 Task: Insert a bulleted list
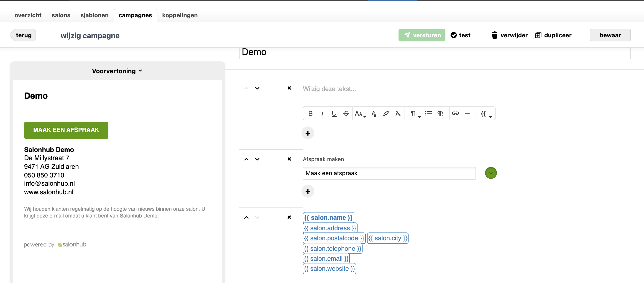[x=428, y=113]
